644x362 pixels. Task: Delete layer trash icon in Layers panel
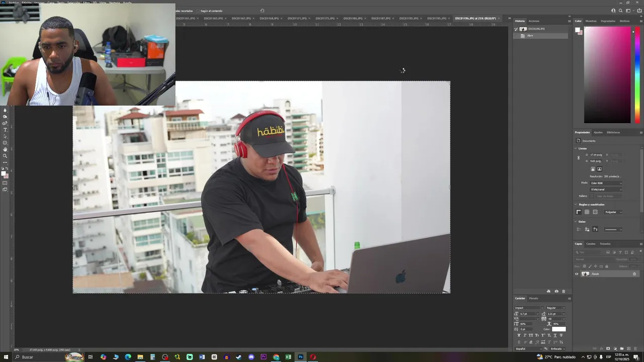coord(635,348)
